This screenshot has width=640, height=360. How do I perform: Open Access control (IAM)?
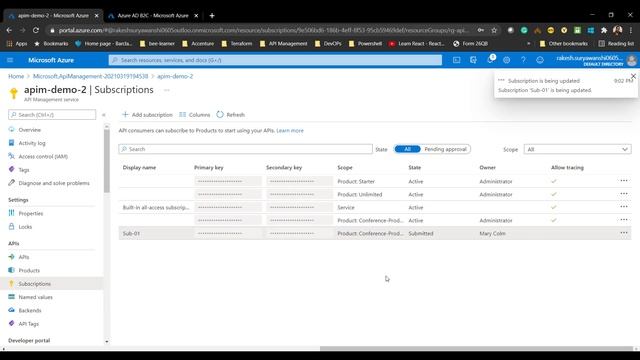tap(43, 156)
